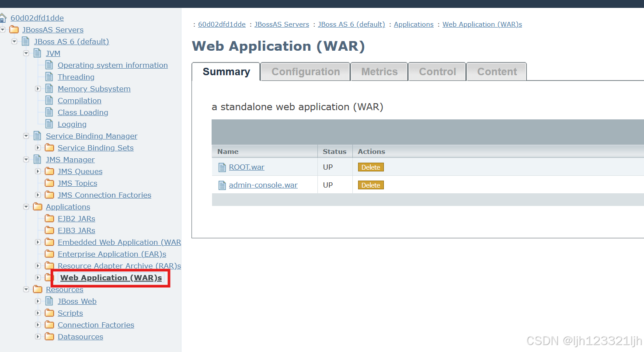This screenshot has width=644, height=352.
Task: Click the Service Binding Manager page icon
Action: pos(38,136)
